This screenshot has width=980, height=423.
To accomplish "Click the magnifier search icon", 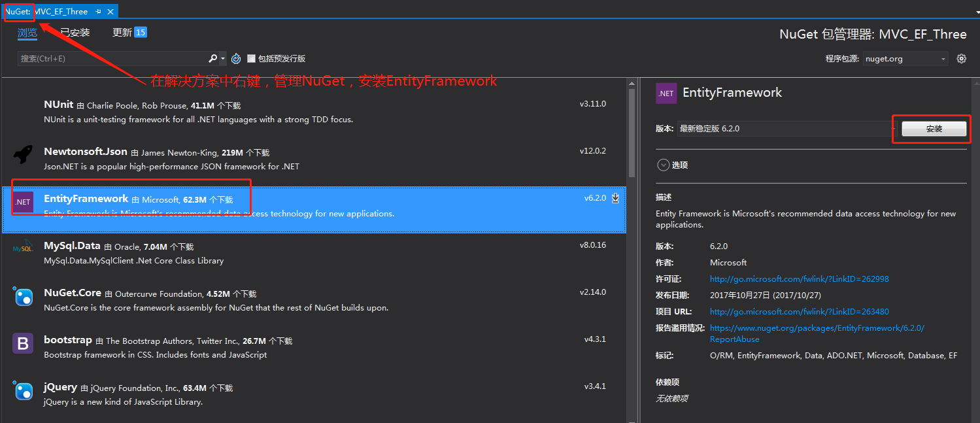I will (213, 58).
